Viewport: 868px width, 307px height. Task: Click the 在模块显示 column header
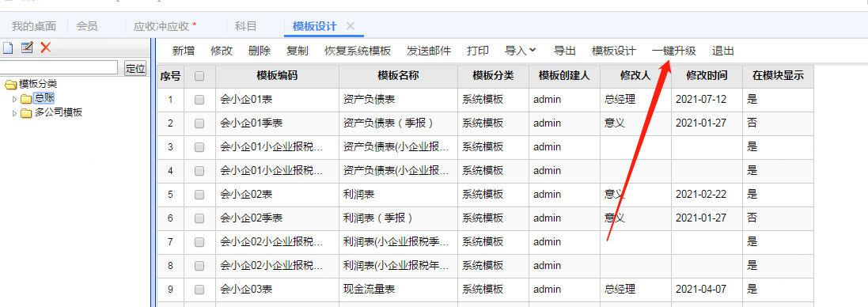[778, 76]
